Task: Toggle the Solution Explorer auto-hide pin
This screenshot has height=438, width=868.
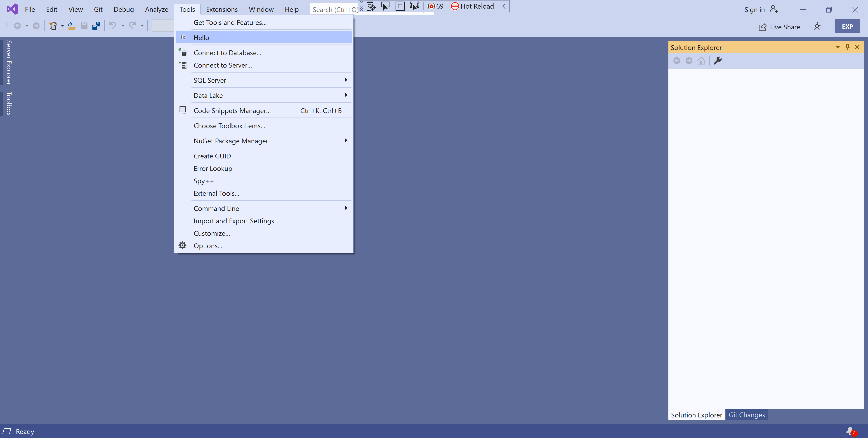Action: point(847,47)
